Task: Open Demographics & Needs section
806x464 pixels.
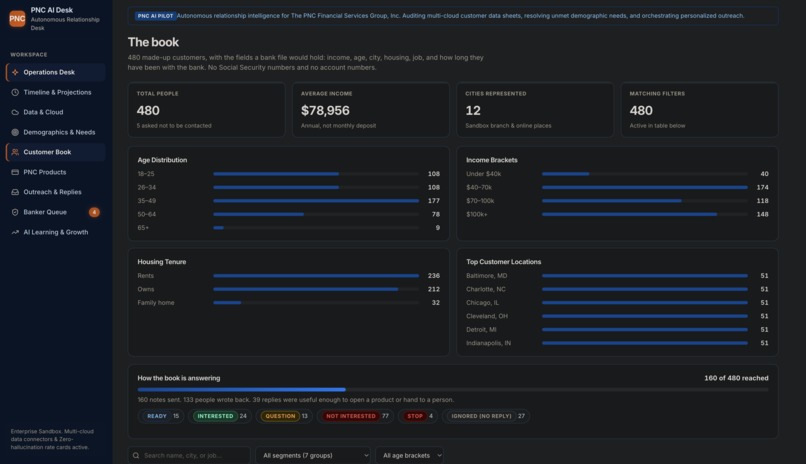Action: tap(56, 132)
